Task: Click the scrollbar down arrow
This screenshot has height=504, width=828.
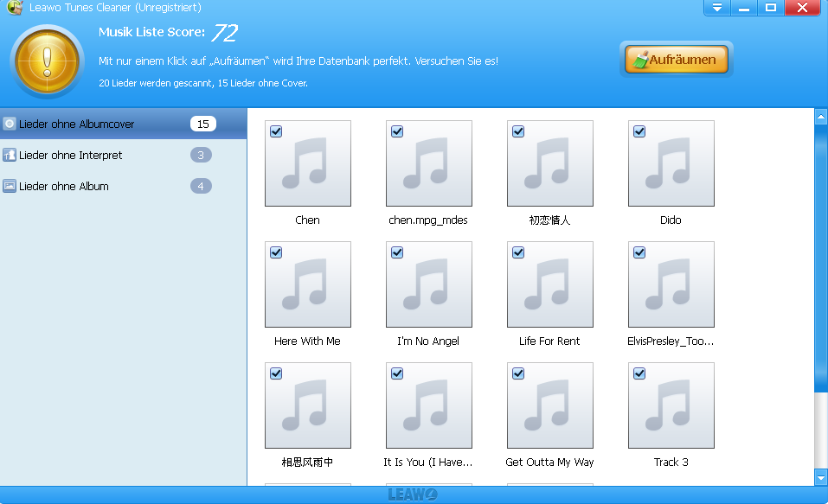Action: point(820,477)
